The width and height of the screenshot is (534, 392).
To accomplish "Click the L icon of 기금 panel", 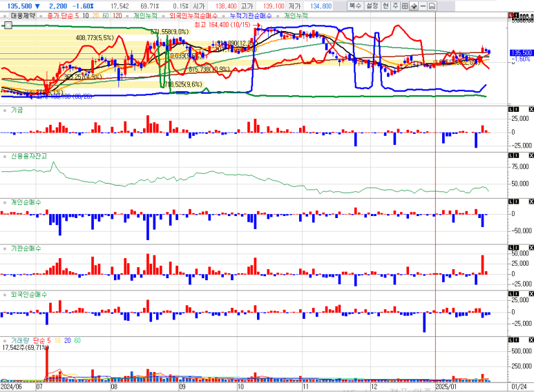I will point(511,109).
